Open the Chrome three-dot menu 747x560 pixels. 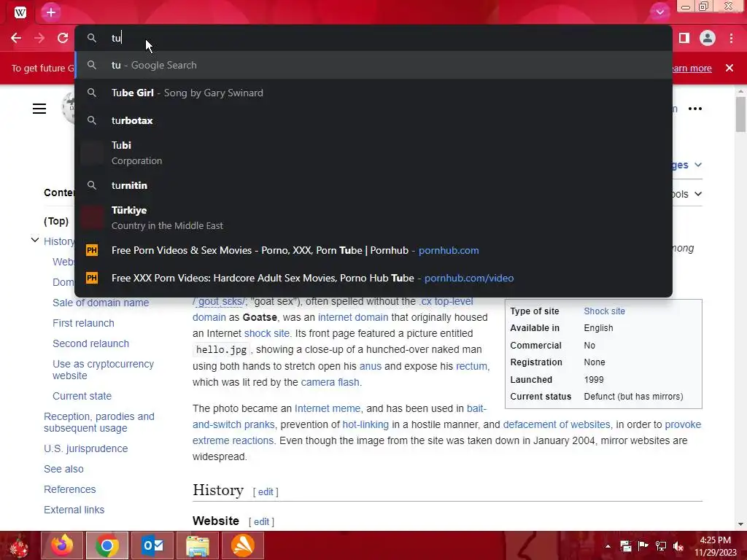tap(731, 38)
